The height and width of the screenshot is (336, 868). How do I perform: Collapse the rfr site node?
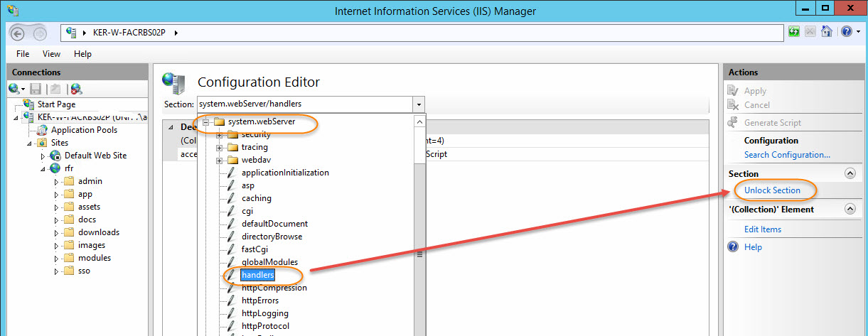(x=43, y=168)
